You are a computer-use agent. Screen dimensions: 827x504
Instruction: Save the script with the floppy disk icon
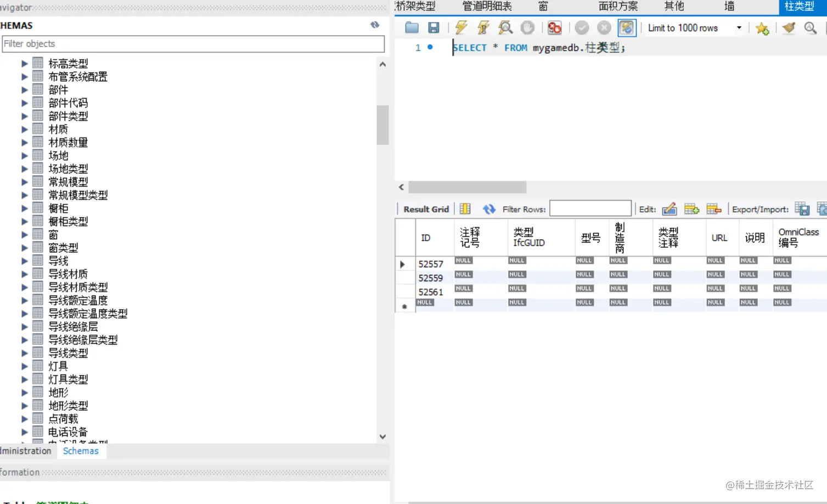click(x=434, y=28)
